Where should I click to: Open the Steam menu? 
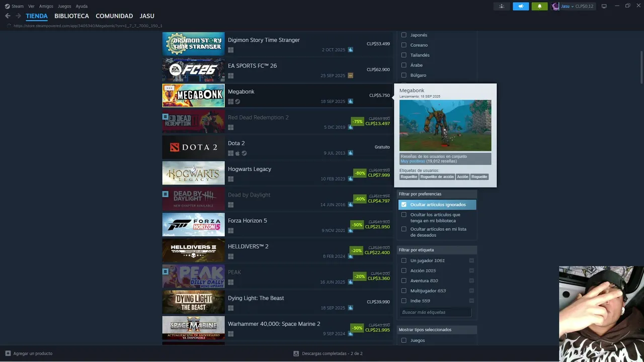pos(18,6)
